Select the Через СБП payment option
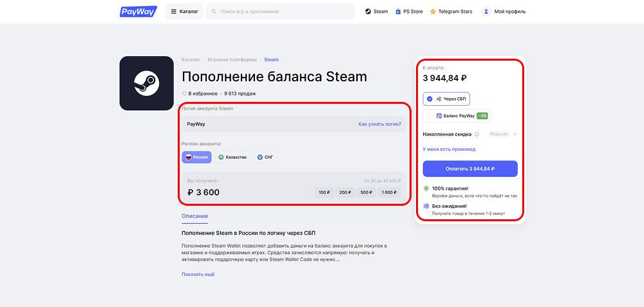This screenshot has width=644, height=307. 446,99
